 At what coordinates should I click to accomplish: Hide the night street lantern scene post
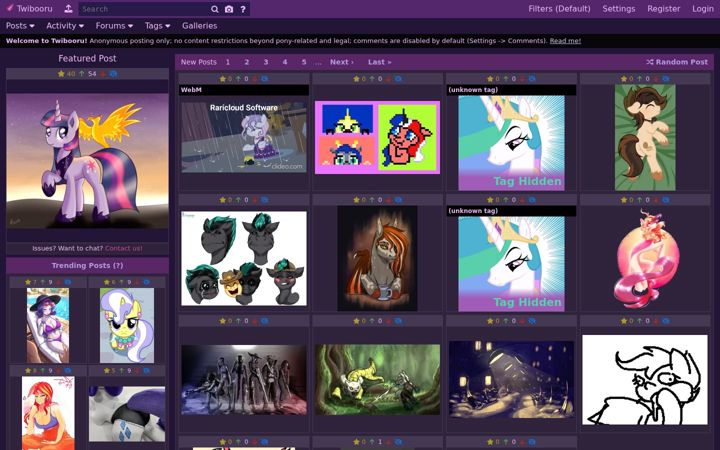point(532,321)
